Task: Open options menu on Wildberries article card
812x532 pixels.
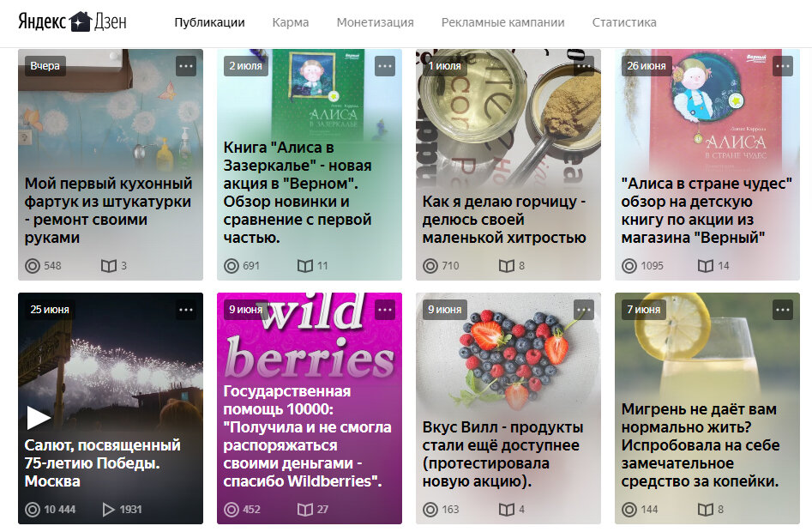Action: coord(385,310)
